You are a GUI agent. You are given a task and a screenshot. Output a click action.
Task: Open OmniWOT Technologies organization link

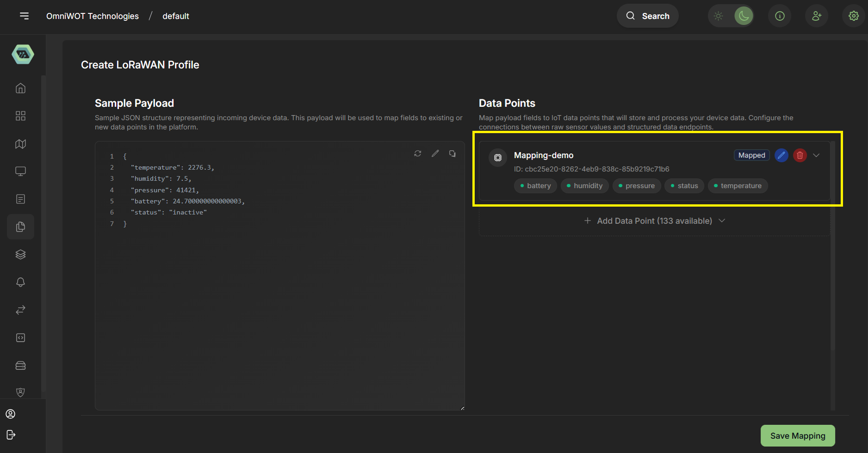coord(92,16)
